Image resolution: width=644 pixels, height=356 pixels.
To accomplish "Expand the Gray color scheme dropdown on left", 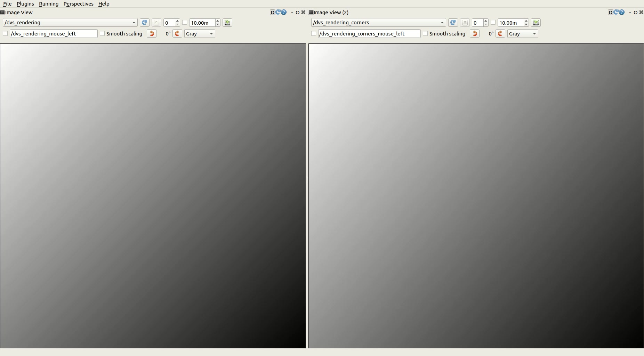I will 200,34.
